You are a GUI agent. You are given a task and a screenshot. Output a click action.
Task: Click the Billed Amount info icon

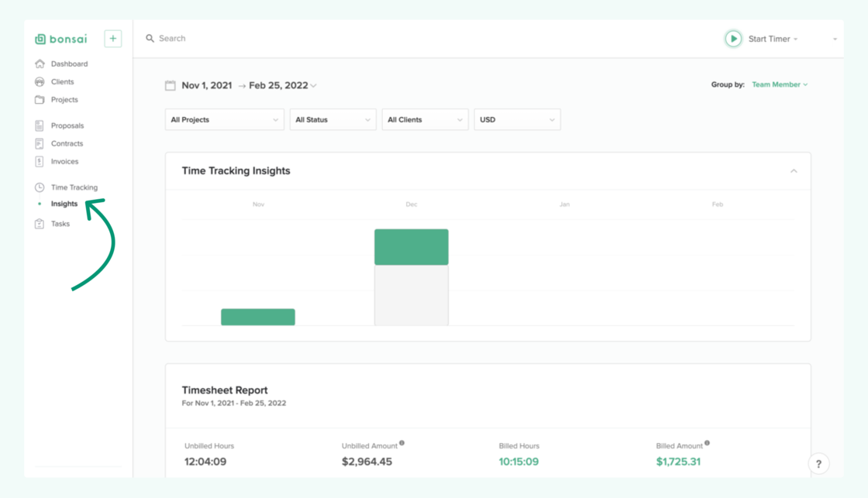tap(707, 443)
